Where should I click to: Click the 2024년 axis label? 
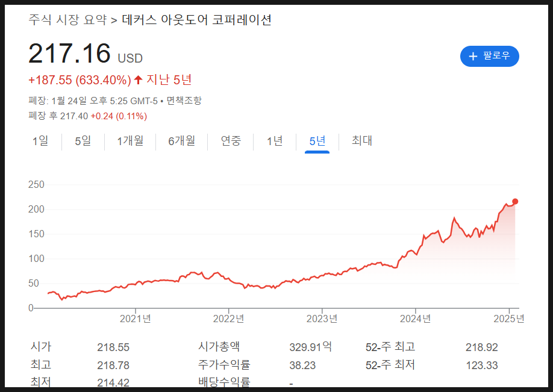coord(416,319)
